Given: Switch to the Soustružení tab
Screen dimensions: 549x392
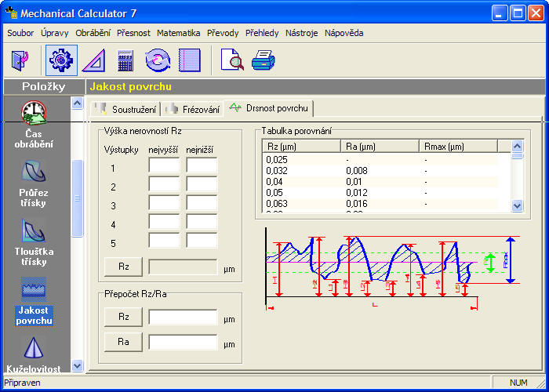Looking at the screenshot, I should click(x=125, y=109).
